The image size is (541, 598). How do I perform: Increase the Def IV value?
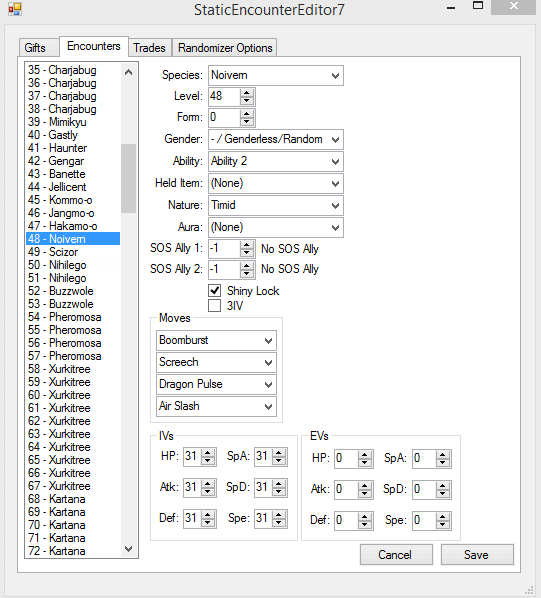click(208, 515)
